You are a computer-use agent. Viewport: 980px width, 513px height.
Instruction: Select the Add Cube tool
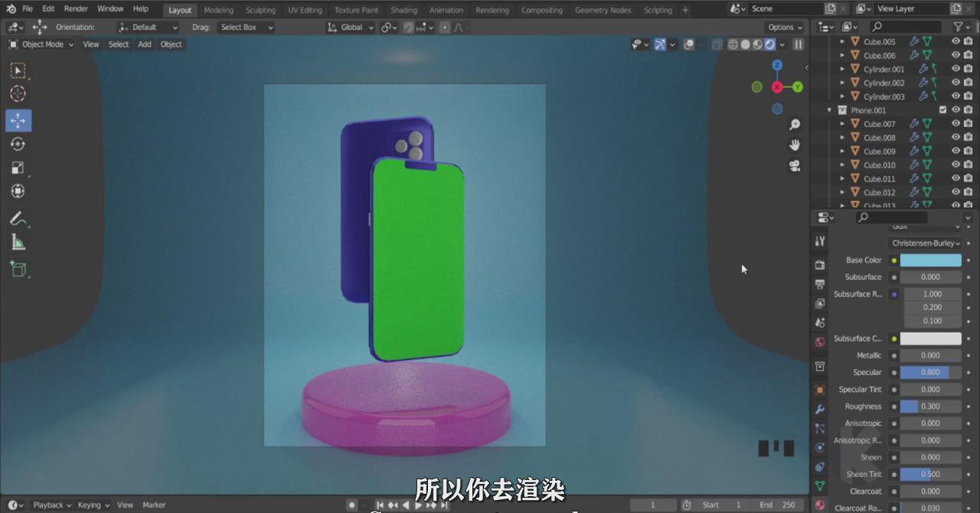tap(18, 269)
